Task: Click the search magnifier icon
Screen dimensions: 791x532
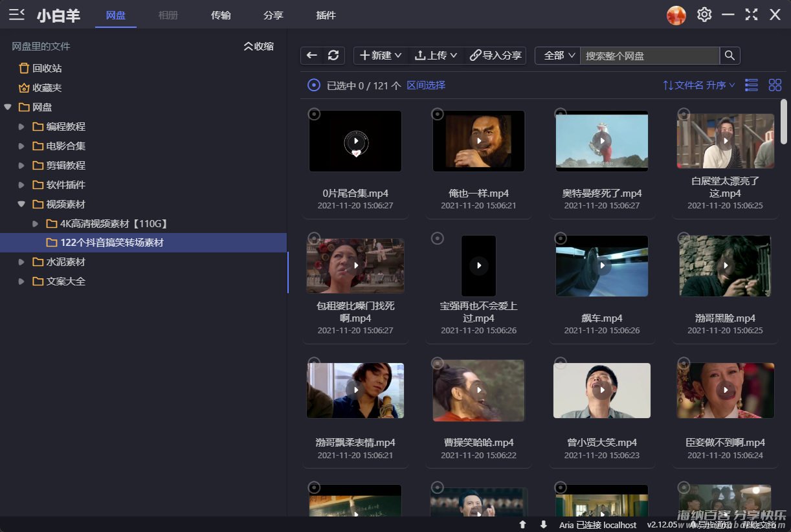Action: [730, 56]
